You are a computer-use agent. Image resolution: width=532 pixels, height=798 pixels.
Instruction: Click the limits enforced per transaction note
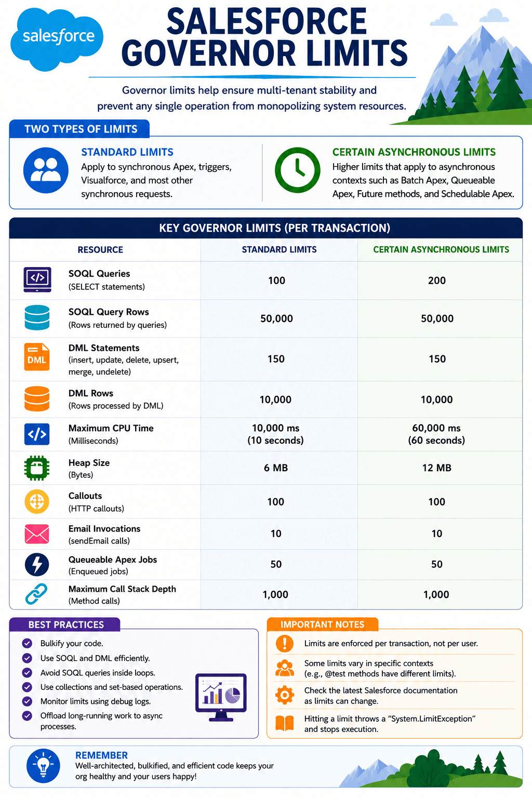pos(391,643)
